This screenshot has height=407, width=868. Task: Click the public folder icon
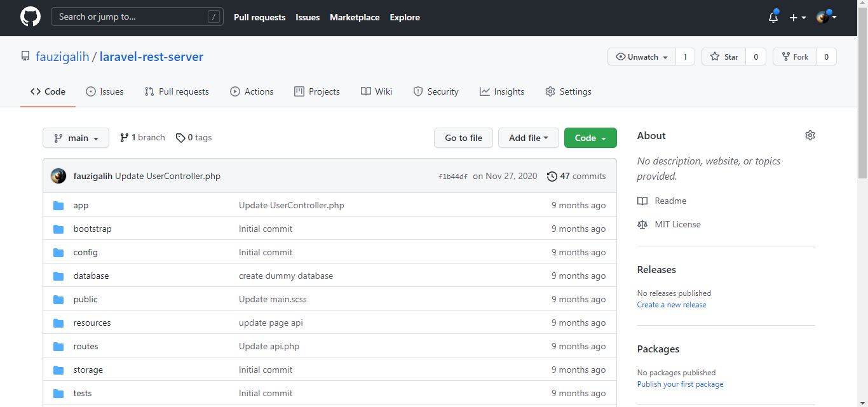58,299
